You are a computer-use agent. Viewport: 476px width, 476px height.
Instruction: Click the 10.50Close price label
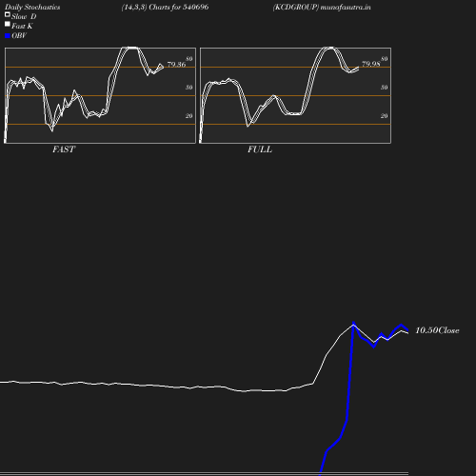pos(437,330)
